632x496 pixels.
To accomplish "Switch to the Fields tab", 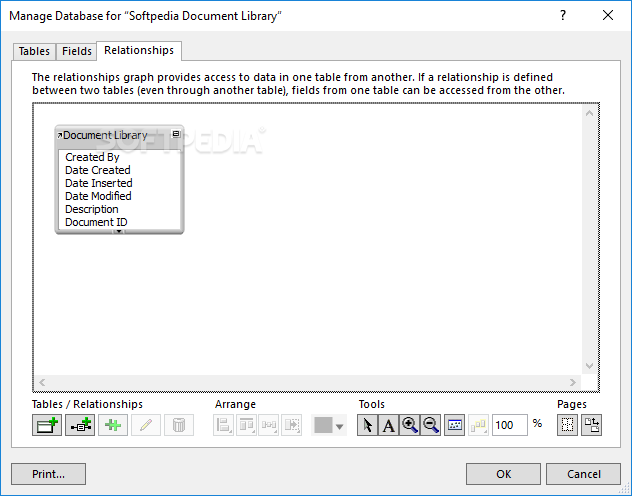I will (77, 52).
